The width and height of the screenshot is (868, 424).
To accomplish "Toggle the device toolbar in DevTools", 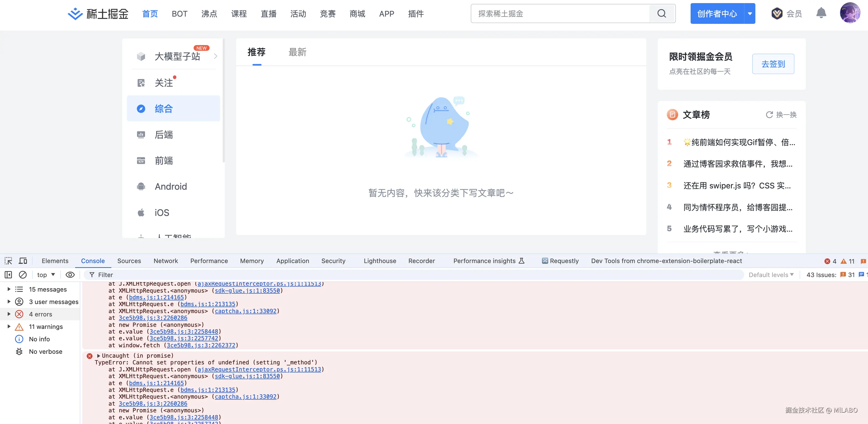I will coord(23,260).
